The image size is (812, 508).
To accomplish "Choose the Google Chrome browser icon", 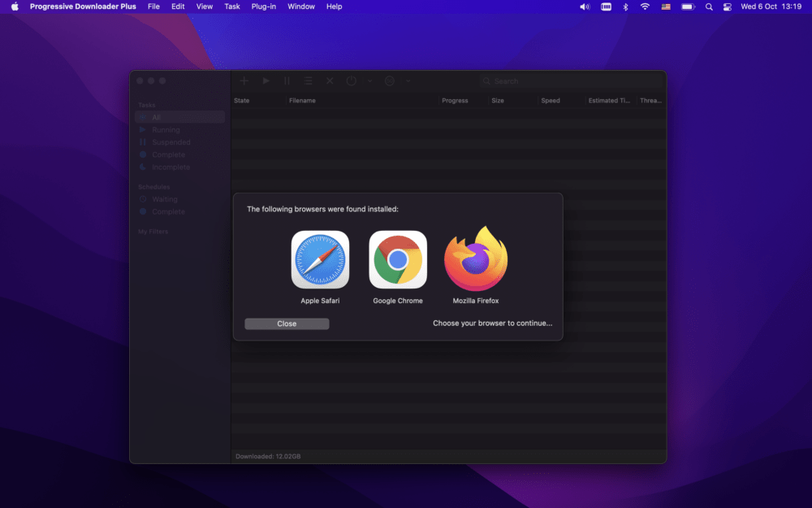I will [398, 260].
